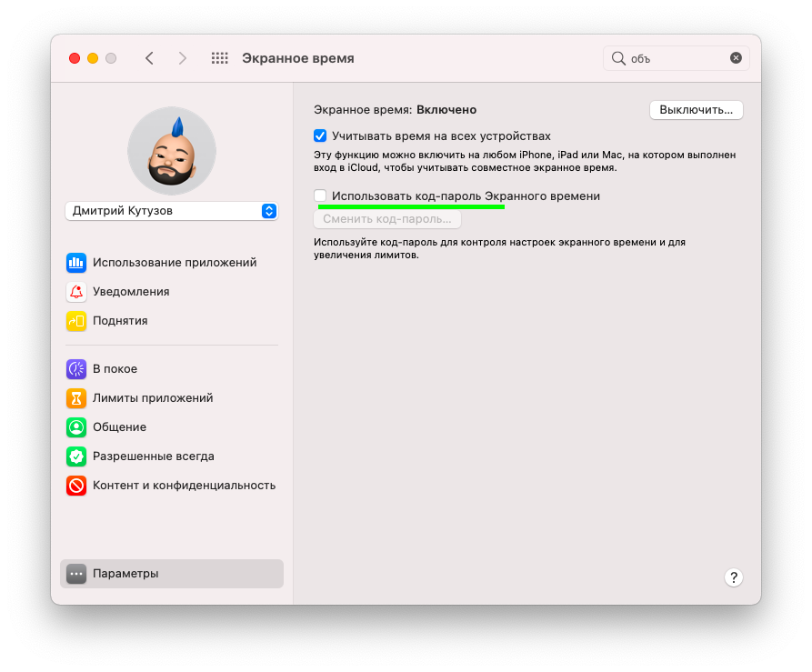Click the text mentioning iPhone, iPad или Mac

525,161
